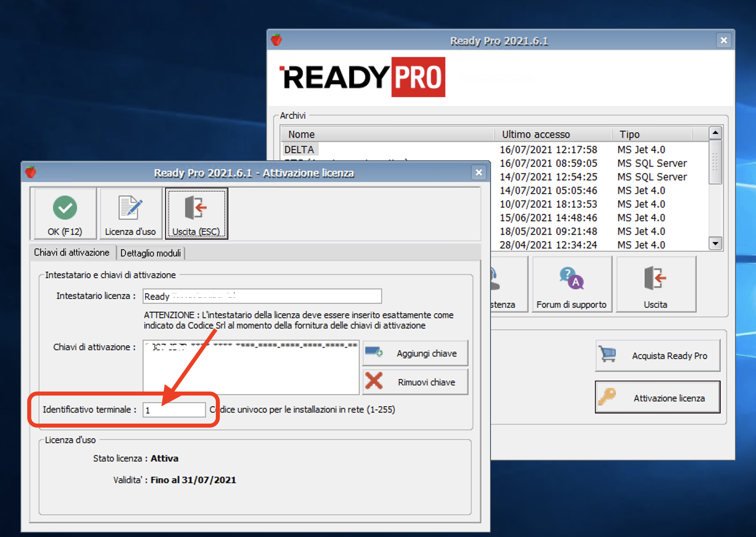The image size is (756, 537).
Task: Click the 16/07/2021 12:17:58 access time cell
Action: (548, 149)
